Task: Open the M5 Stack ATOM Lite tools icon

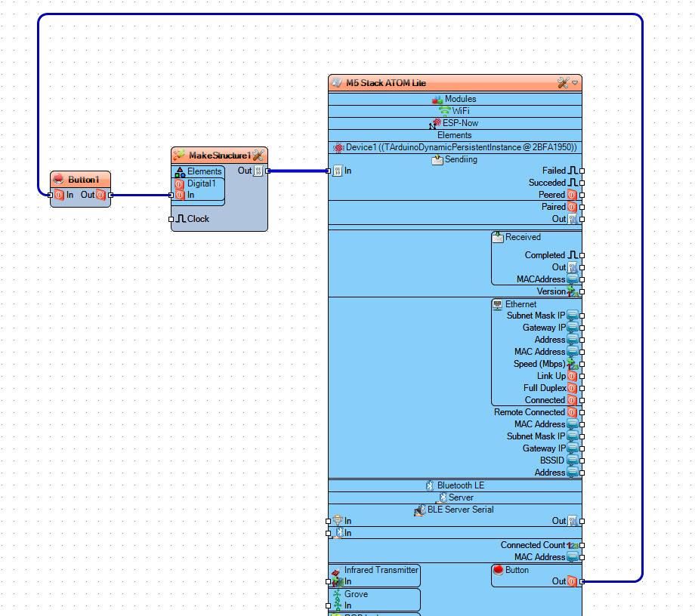Action: [563, 83]
